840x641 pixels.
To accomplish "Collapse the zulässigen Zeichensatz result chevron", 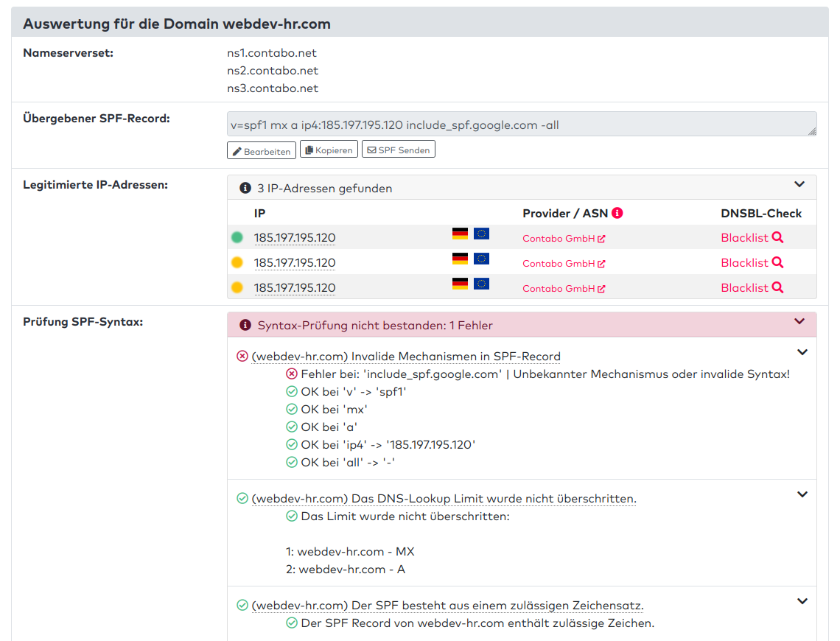I will click(x=802, y=601).
